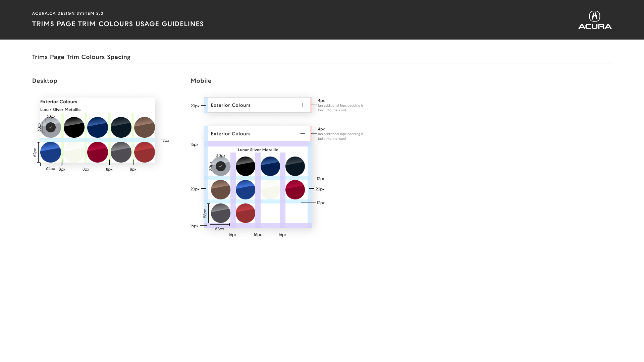Click 'Lunar Silver Metallic' label in Desktop panel
The height and width of the screenshot is (362, 644).
click(x=60, y=110)
